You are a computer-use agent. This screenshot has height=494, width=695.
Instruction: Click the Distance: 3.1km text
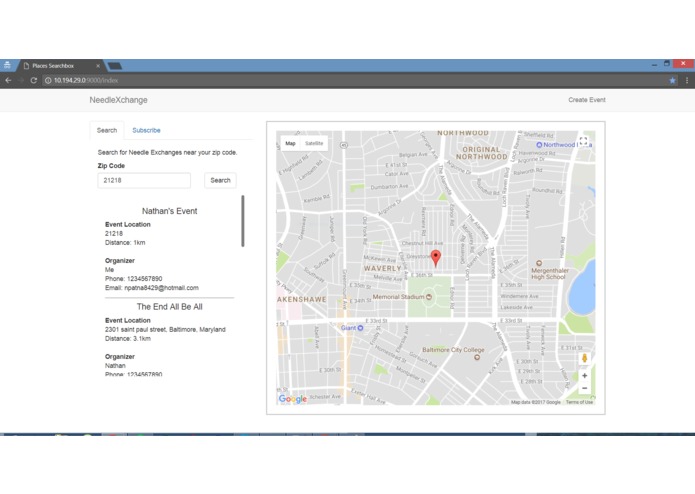point(128,338)
